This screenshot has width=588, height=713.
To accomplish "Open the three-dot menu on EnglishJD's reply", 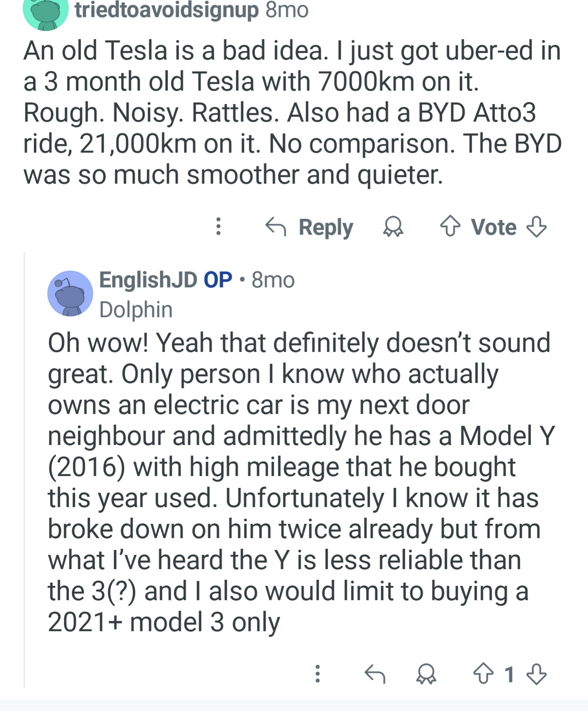I will [x=317, y=674].
